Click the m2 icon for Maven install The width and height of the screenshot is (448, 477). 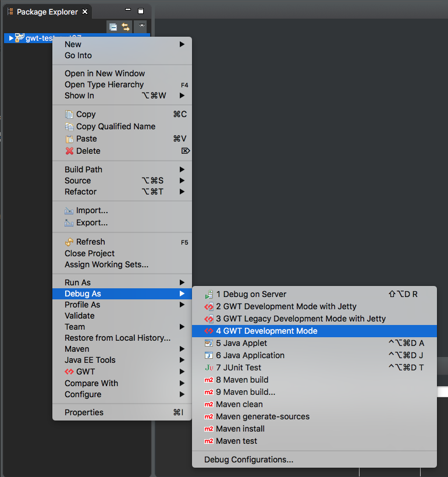pos(209,429)
